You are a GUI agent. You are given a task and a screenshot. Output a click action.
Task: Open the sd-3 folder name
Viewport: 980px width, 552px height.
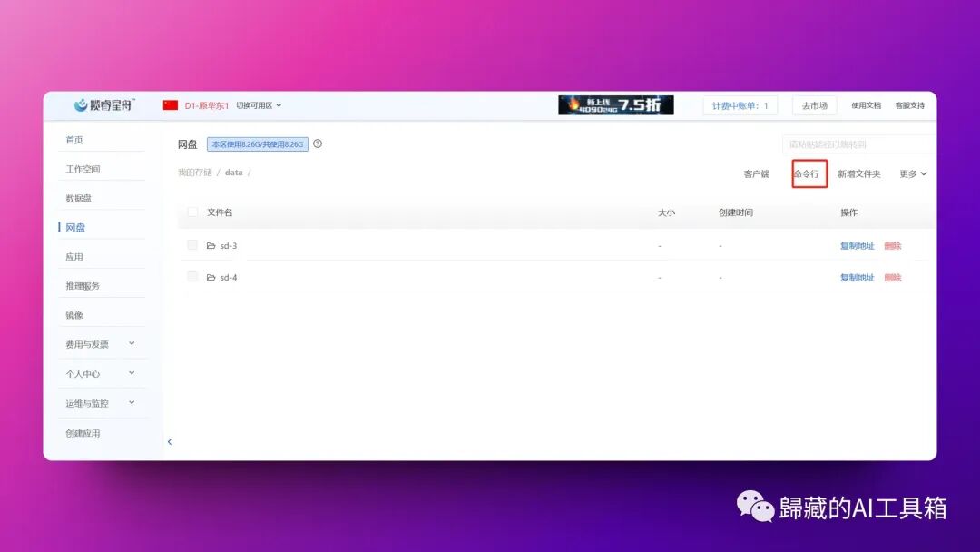point(228,246)
